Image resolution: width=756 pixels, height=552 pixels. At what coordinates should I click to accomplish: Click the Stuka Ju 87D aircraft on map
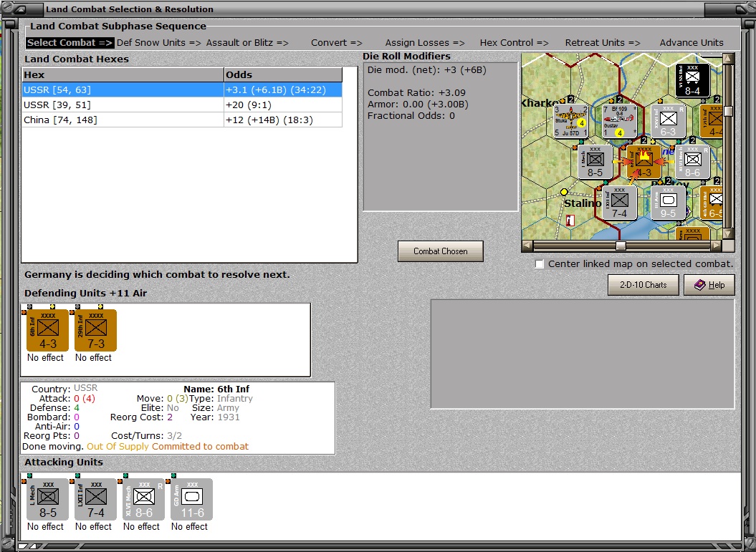click(571, 121)
